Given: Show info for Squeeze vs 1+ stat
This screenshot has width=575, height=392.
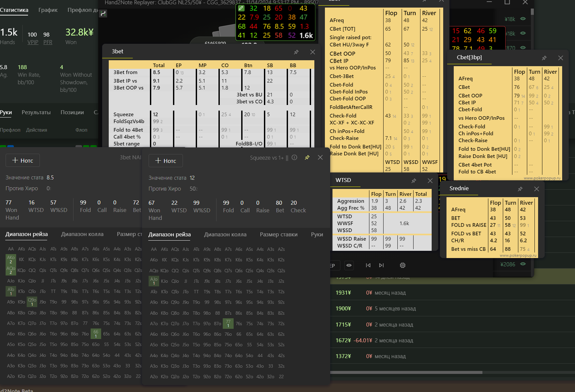Looking at the screenshot, I should [x=295, y=158].
